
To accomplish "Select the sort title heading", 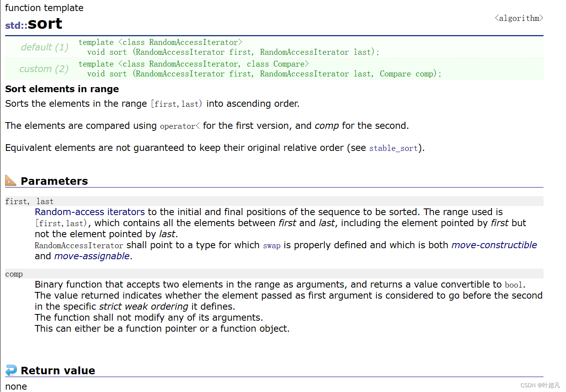I will tap(45, 24).
